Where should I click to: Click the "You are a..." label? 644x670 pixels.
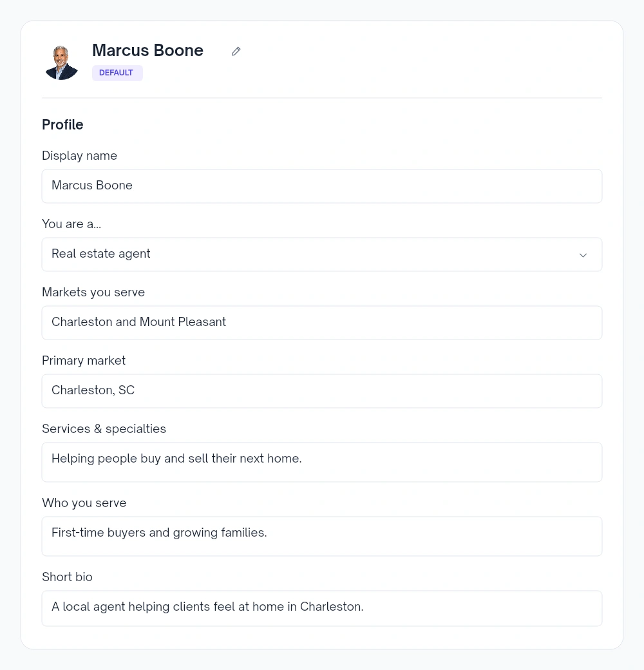71,224
